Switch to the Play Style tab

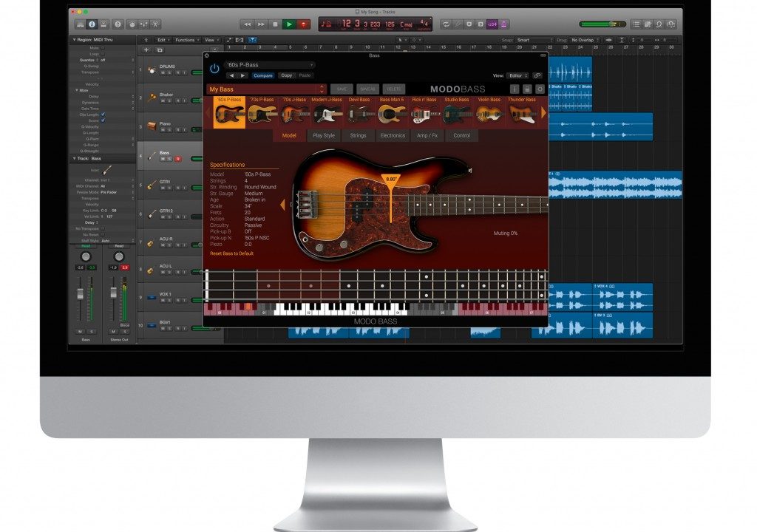point(324,136)
